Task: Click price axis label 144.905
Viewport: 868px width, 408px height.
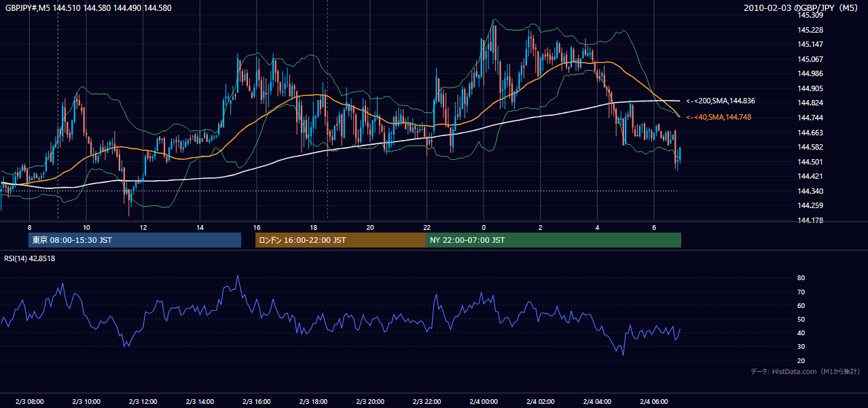Action: [x=811, y=88]
